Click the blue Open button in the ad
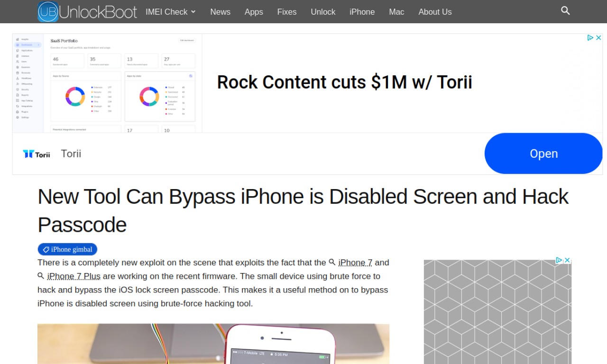Viewport: 607px width, 364px height. click(543, 154)
